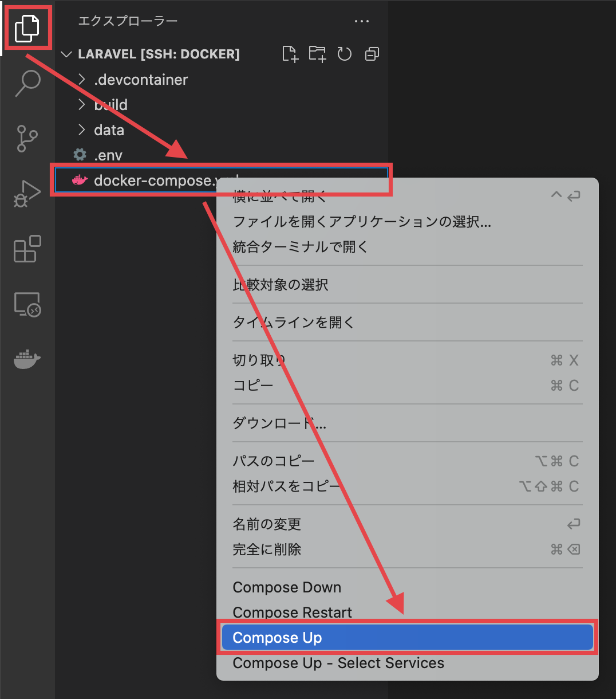616x699 pixels.
Task: Open the Explorer view more actions ellipsis
Action: click(x=362, y=21)
